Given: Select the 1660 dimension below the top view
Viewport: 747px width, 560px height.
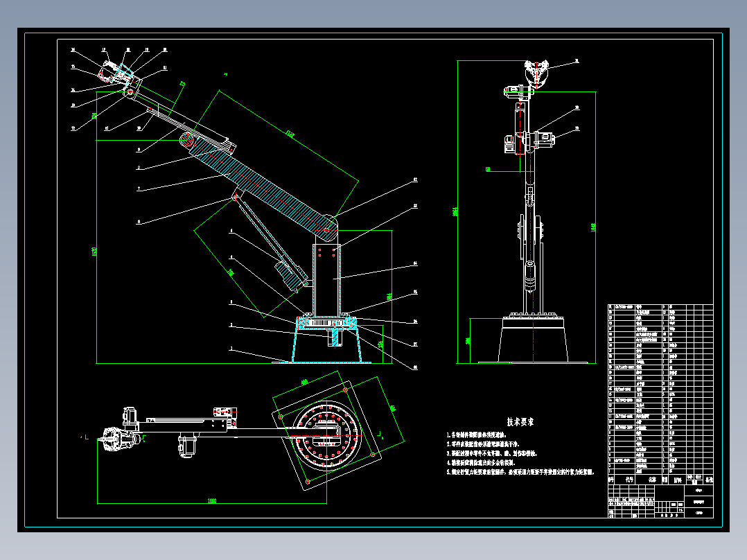Looking at the screenshot, I should tap(212, 501).
